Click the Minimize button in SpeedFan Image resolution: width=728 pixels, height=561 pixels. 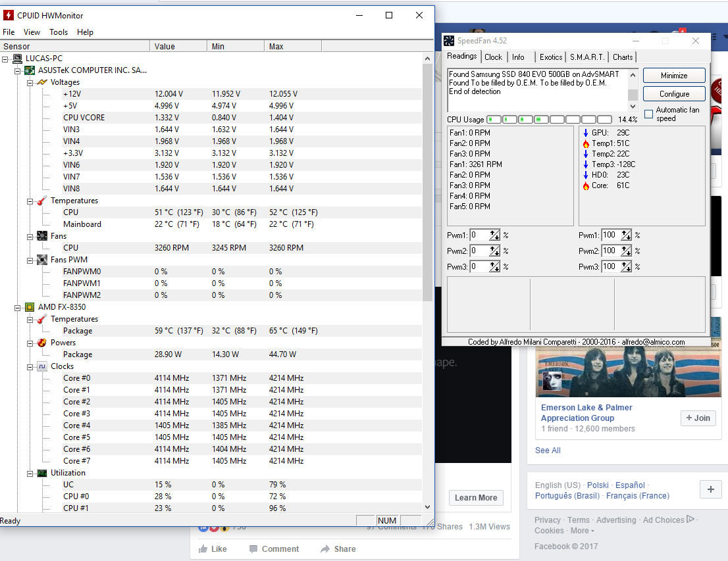[674, 76]
